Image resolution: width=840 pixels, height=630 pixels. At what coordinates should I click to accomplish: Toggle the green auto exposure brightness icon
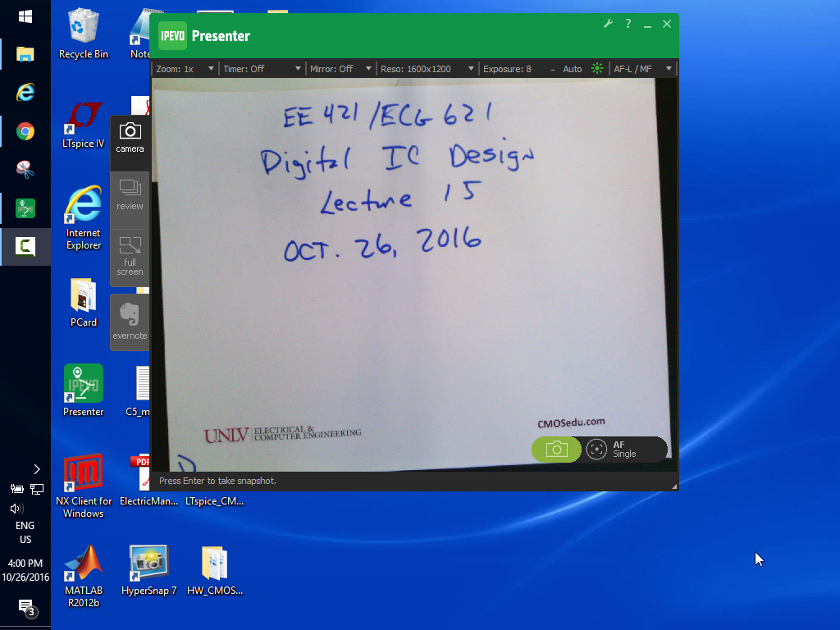pyautogui.click(x=597, y=69)
